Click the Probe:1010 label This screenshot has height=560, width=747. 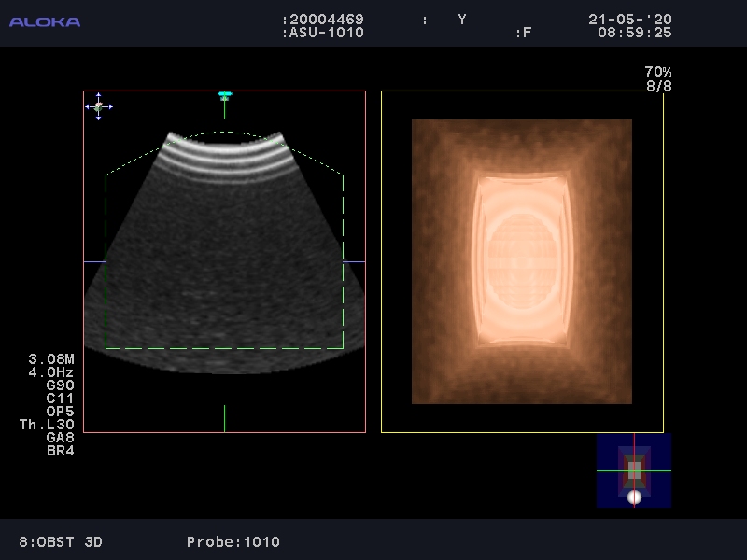pyautogui.click(x=233, y=541)
